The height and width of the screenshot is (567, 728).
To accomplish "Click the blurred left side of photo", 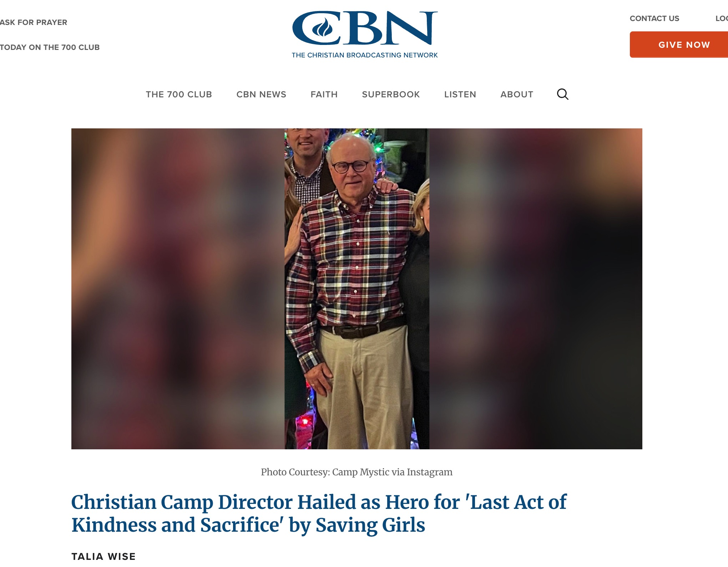I will (178, 289).
